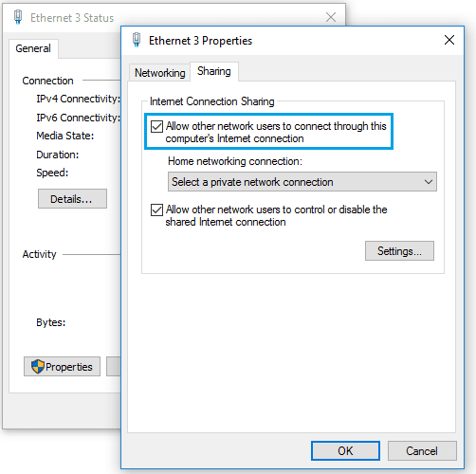Click the partially hidden button beside Properties

tap(114, 367)
